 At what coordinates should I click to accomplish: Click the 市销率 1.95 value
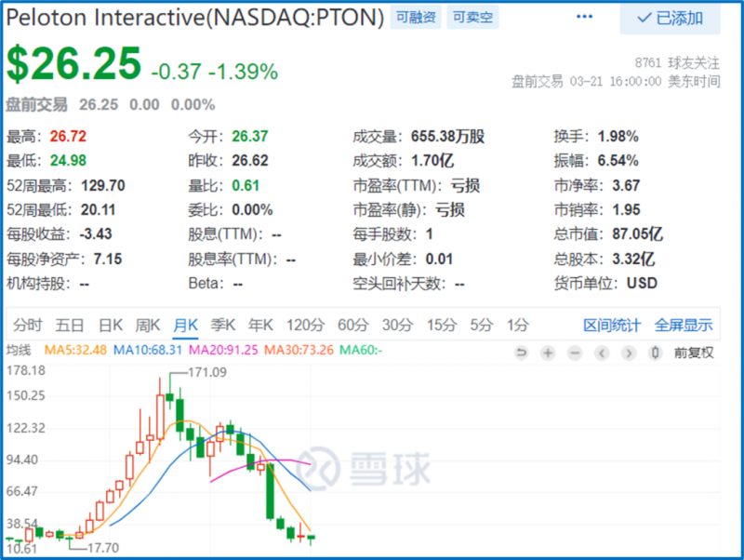(x=626, y=209)
